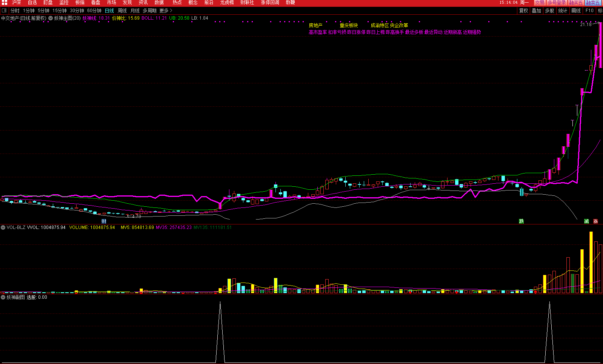Switch to the 15分钟 period tab
603x364 pixels.
60,11
